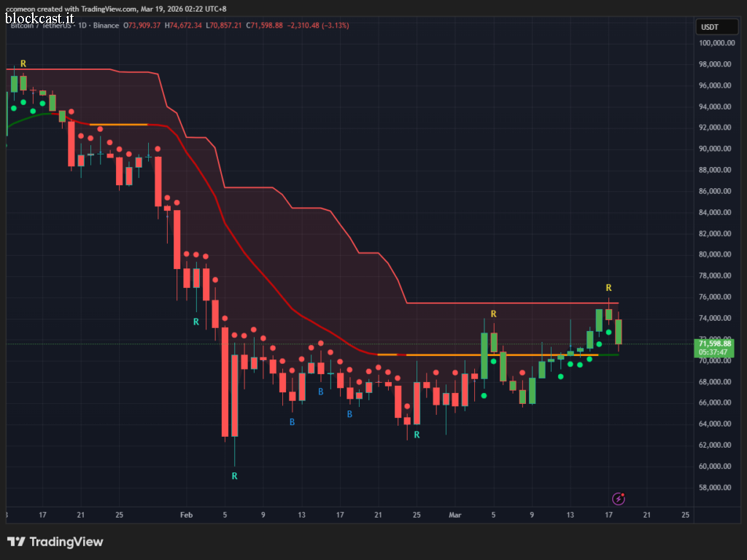
Task: Click the TradingView logo at bottom left
Action: click(55, 542)
